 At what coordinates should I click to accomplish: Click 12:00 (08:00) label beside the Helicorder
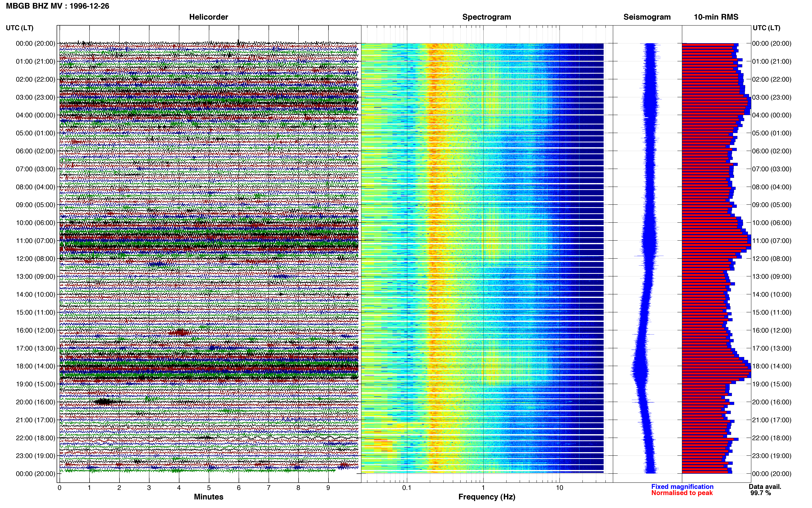point(36,259)
